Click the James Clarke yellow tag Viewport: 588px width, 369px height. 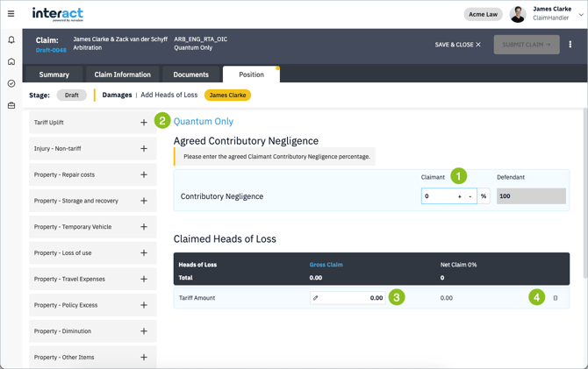coord(227,96)
